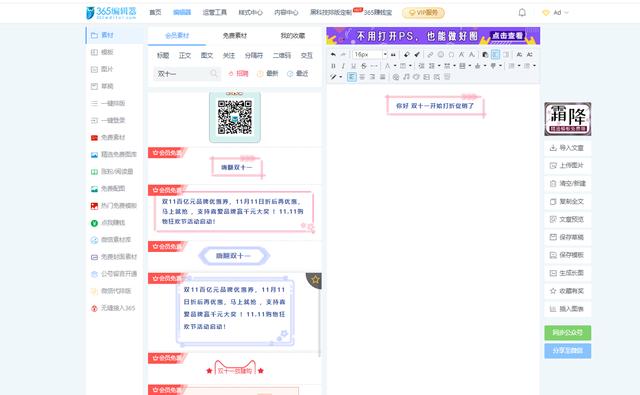Click the horizontal rule dash icon

[x=374, y=66]
